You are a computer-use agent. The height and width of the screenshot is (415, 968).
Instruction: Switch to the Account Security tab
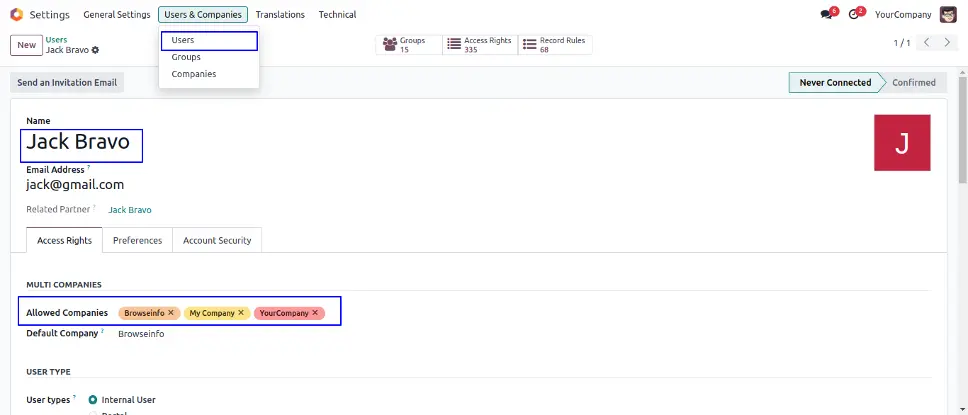point(217,240)
